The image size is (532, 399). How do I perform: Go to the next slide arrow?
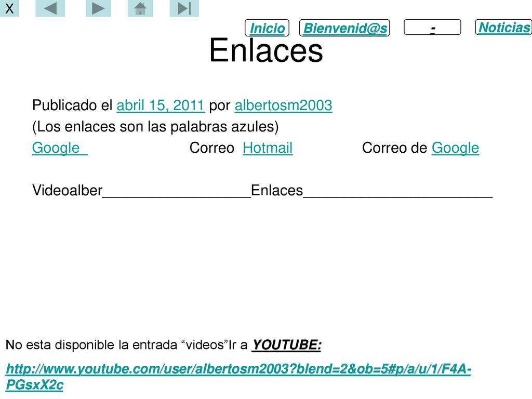[x=98, y=8]
